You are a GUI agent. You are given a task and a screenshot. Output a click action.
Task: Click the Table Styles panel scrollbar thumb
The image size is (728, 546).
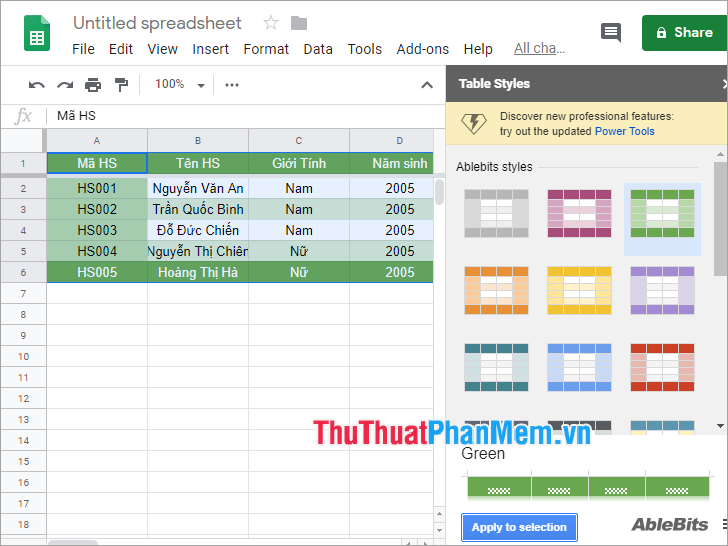(721, 219)
